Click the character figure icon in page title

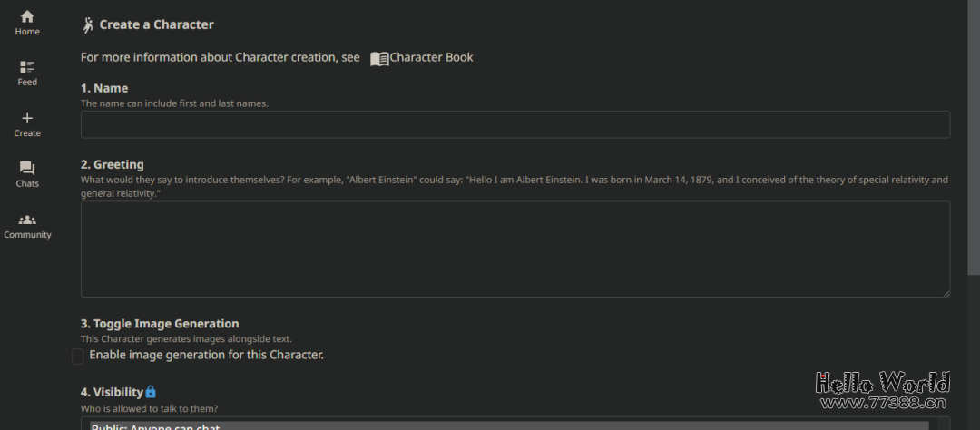pos(88,25)
